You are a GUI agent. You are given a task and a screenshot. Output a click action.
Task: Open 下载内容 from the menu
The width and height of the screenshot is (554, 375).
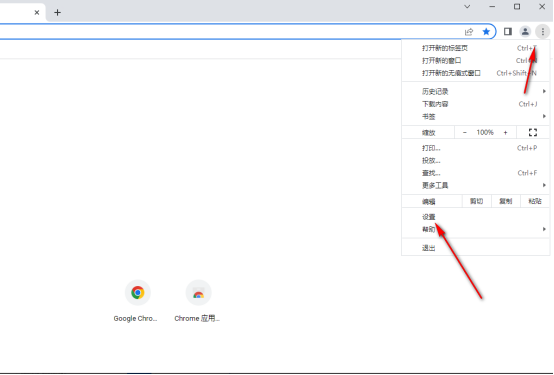pos(476,104)
